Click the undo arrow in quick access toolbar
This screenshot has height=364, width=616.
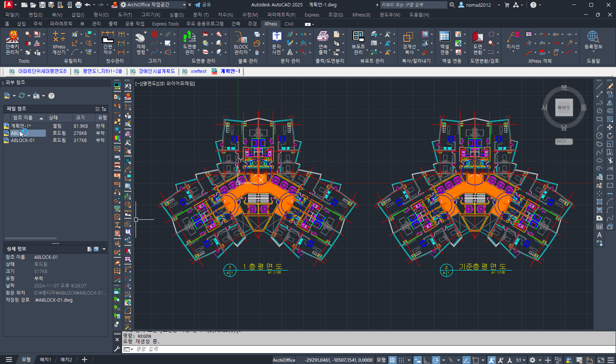pos(88,5)
